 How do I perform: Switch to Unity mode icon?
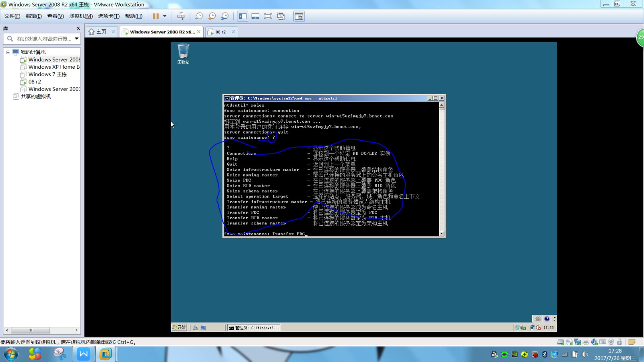point(281,16)
